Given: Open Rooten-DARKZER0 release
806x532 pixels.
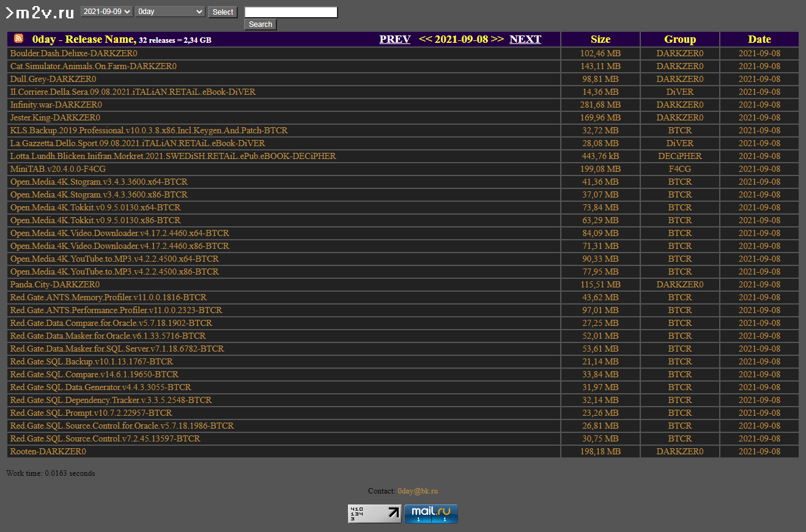Looking at the screenshot, I should pos(48,451).
